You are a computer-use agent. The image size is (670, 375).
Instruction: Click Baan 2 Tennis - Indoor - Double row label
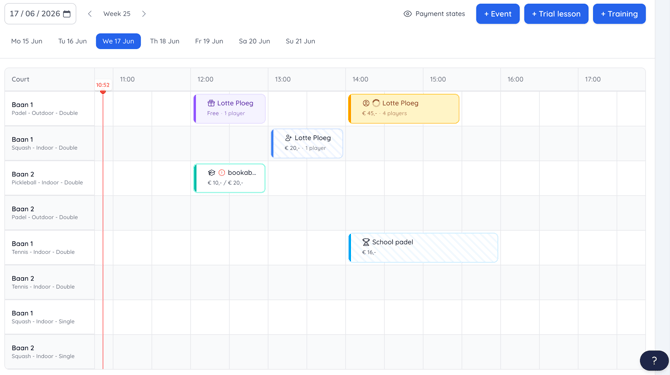tap(49, 282)
